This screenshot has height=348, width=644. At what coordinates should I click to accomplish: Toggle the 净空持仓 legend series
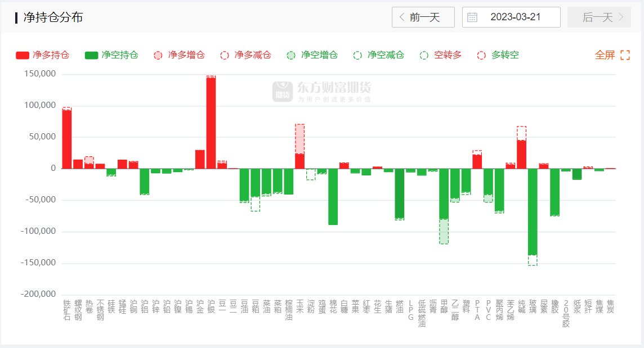[111, 55]
